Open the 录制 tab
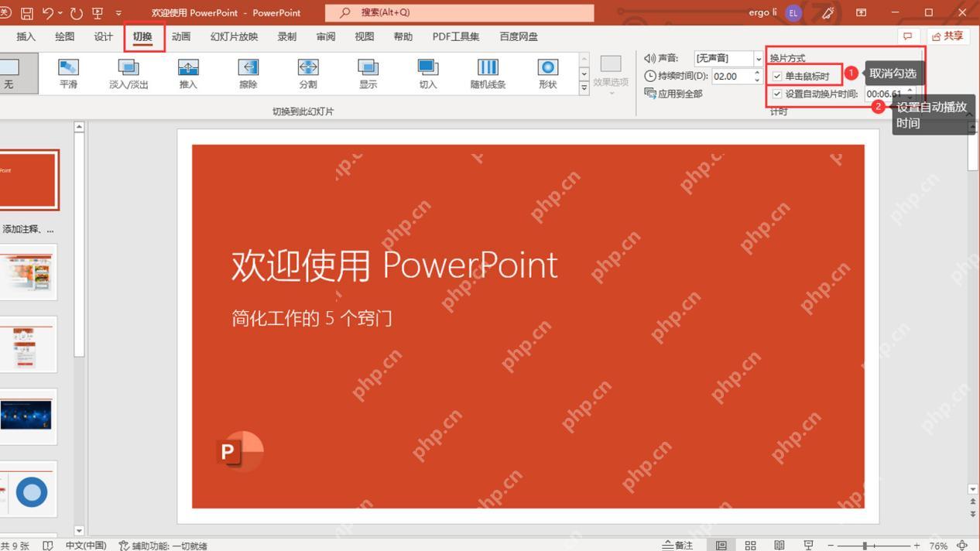Screen dimensions: 980x551 [287, 36]
